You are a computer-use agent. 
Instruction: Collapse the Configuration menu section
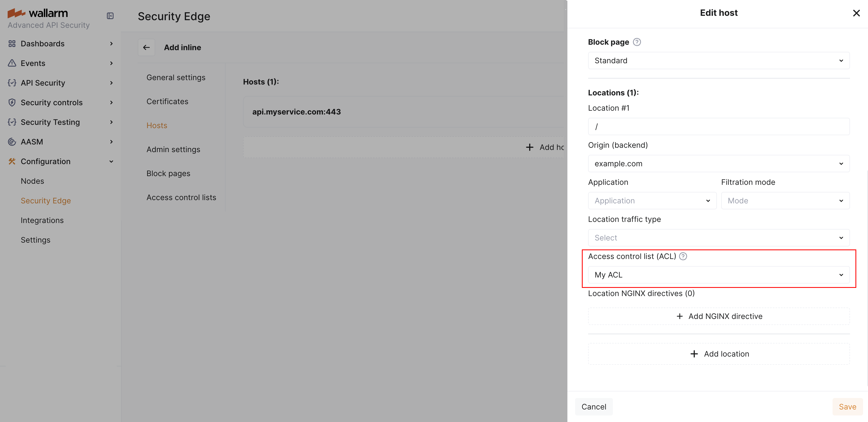point(111,162)
